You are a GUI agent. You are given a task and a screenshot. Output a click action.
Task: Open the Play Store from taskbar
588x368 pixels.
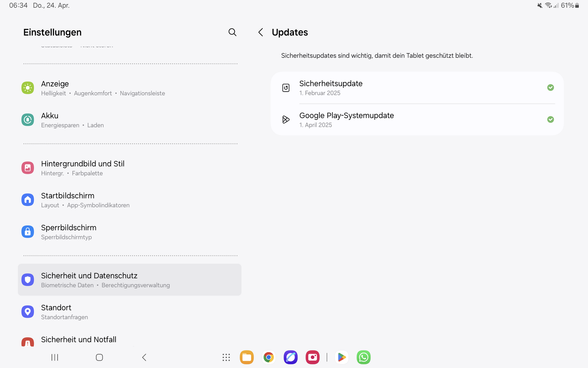[x=341, y=357]
